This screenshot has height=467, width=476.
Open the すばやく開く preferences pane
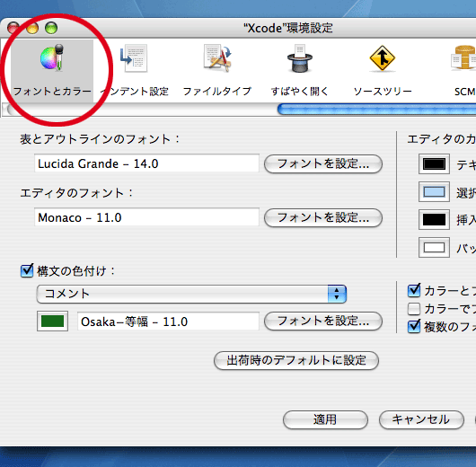click(300, 70)
